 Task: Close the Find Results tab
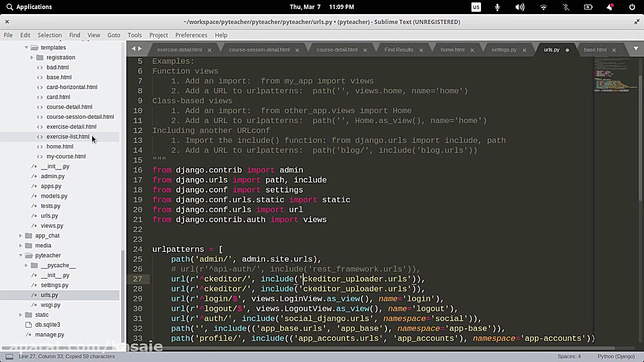tap(421, 50)
